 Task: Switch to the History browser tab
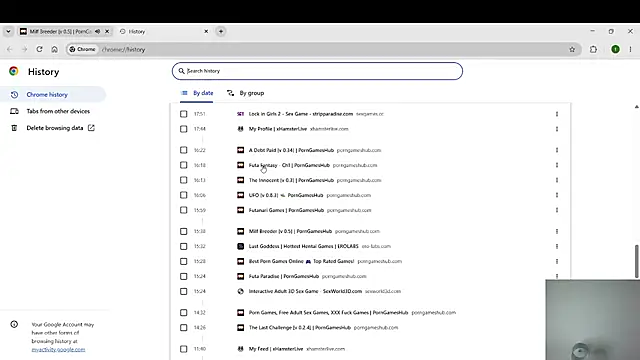click(x=164, y=31)
